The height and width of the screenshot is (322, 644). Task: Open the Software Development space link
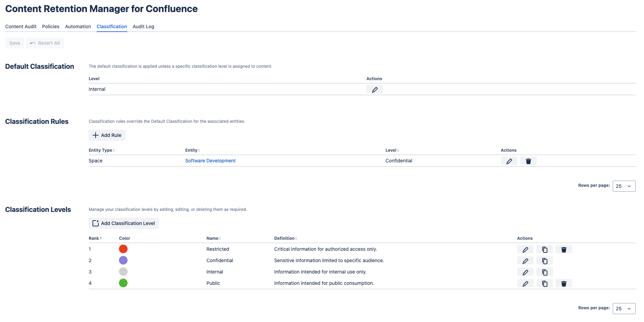pyautogui.click(x=210, y=161)
